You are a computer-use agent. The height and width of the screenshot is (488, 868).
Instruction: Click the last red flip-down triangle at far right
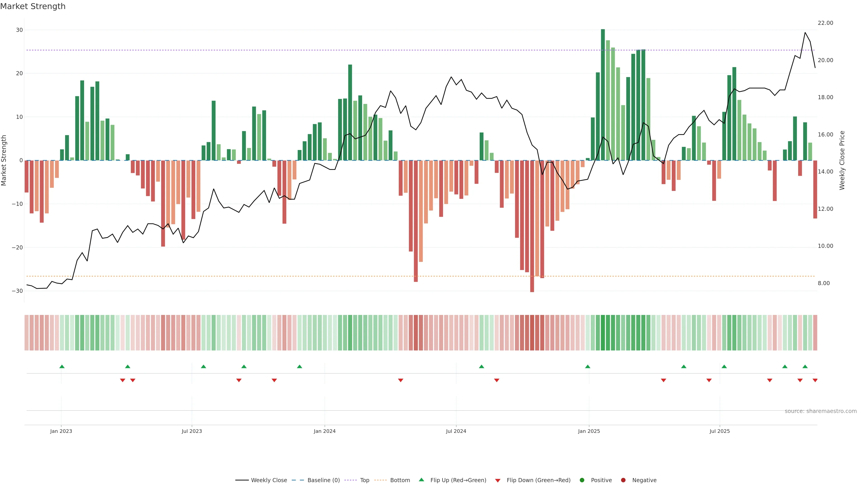click(x=815, y=380)
